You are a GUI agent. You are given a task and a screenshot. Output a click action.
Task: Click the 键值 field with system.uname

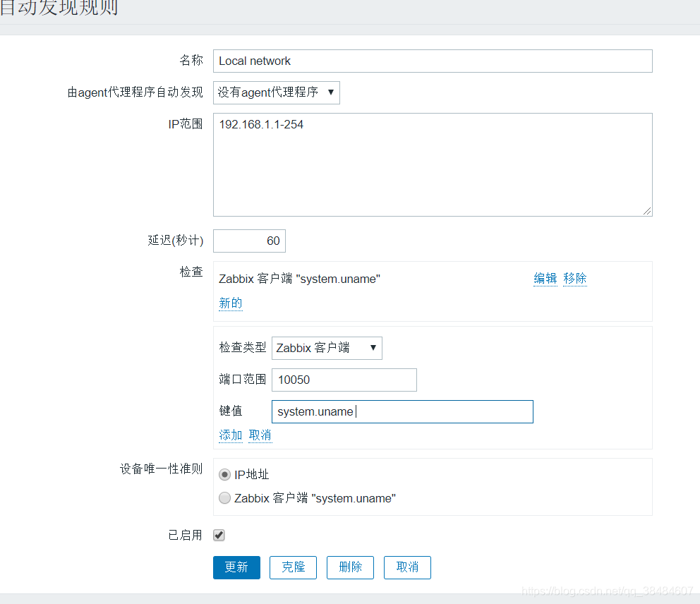pyautogui.click(x=402, y=411)
